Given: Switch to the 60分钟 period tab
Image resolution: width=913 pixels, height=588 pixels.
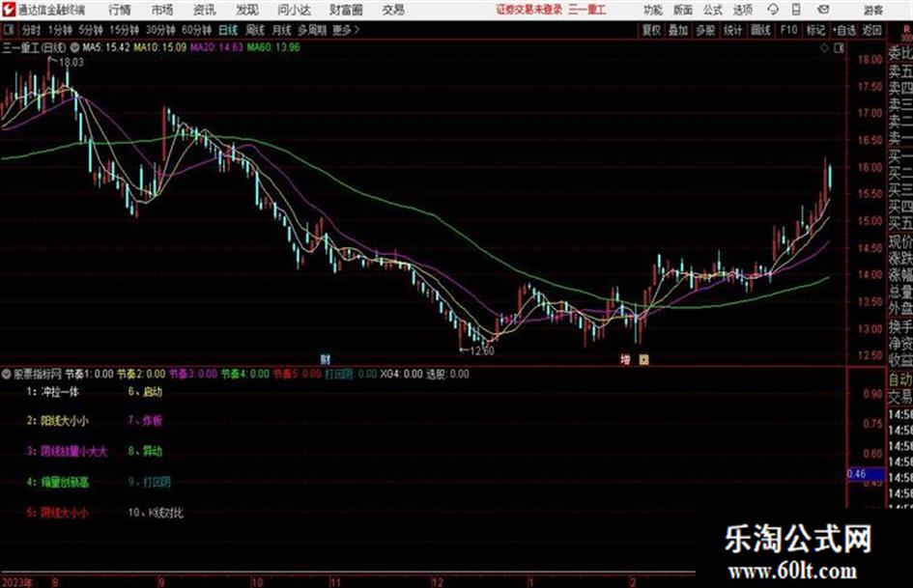Looking at the screenshot, I should coord(196,30).
